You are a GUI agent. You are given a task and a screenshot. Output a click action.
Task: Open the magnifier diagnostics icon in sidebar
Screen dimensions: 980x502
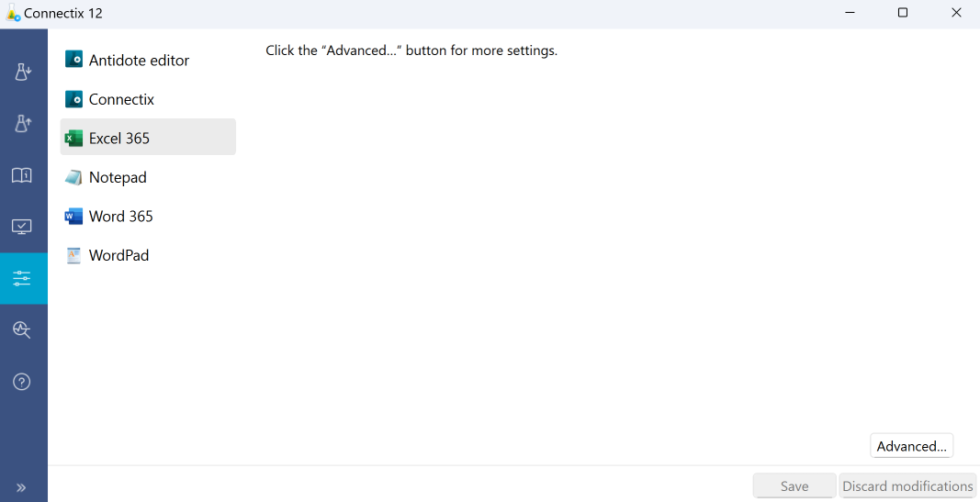click(23, 330)
